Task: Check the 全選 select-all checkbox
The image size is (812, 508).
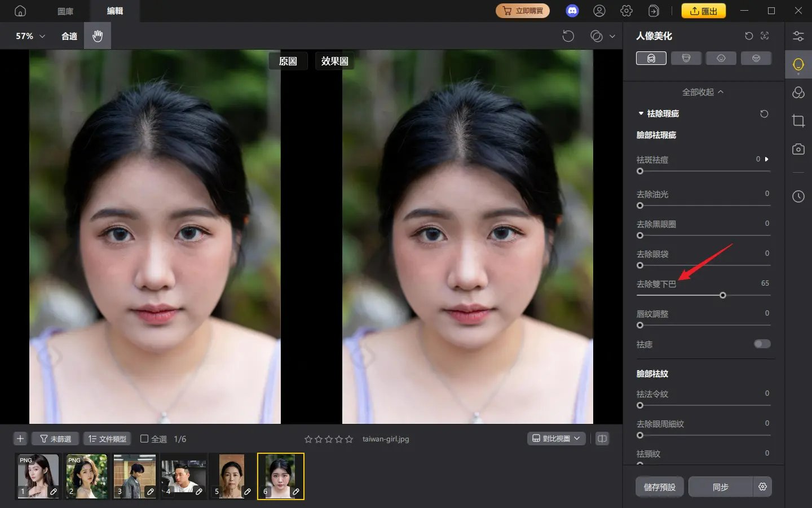Action: [x=145, y=439]
